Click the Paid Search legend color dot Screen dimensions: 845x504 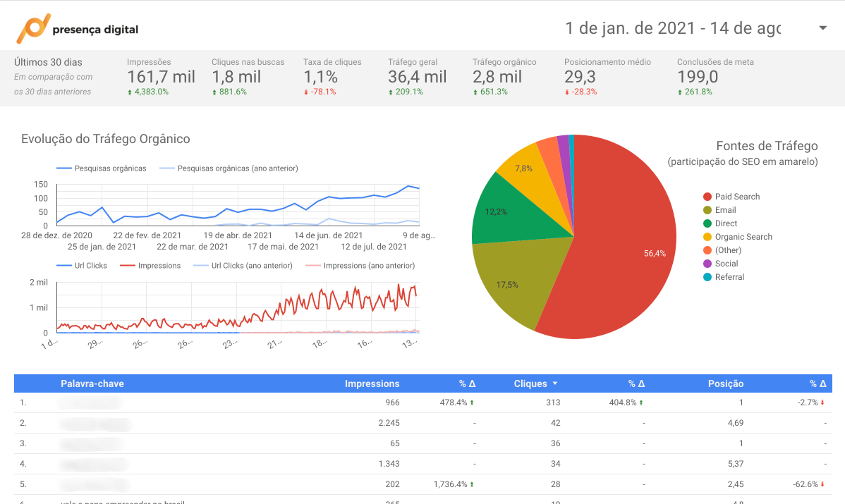click(x=707, y=197)
